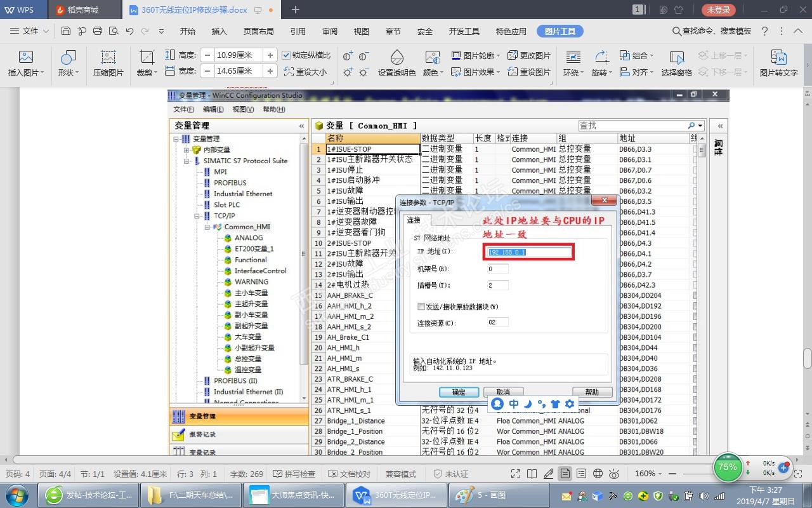This screenshot has width=812, height=508.
Task: Increase picture height with the plus stepper
Action: click(x=270, y=55)
